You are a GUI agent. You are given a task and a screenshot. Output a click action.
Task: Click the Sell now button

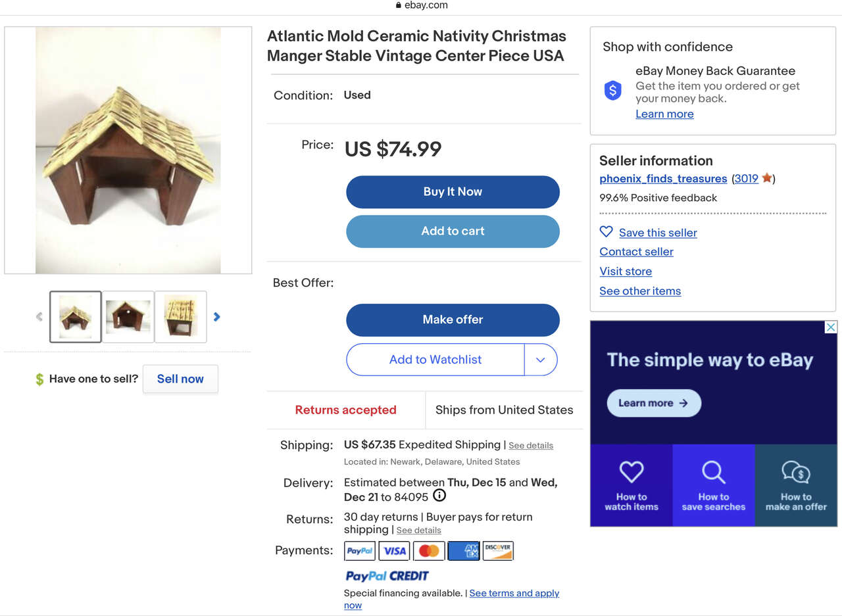coord(180,379)
